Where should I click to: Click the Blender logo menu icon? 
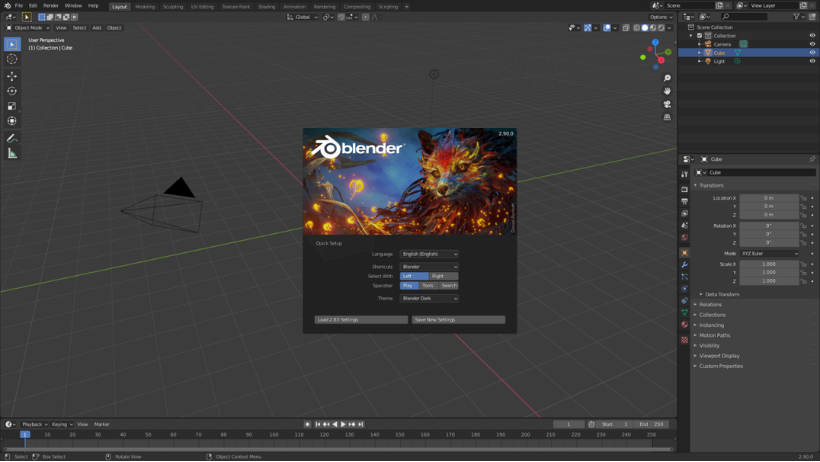tap(7, 6)
